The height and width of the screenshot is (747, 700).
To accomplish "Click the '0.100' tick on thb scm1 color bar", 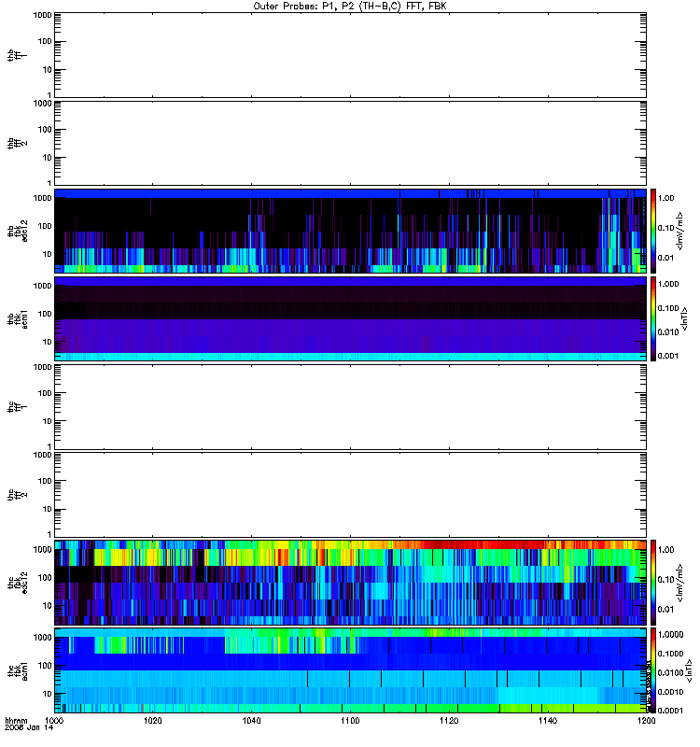I will tap(668, 308).
